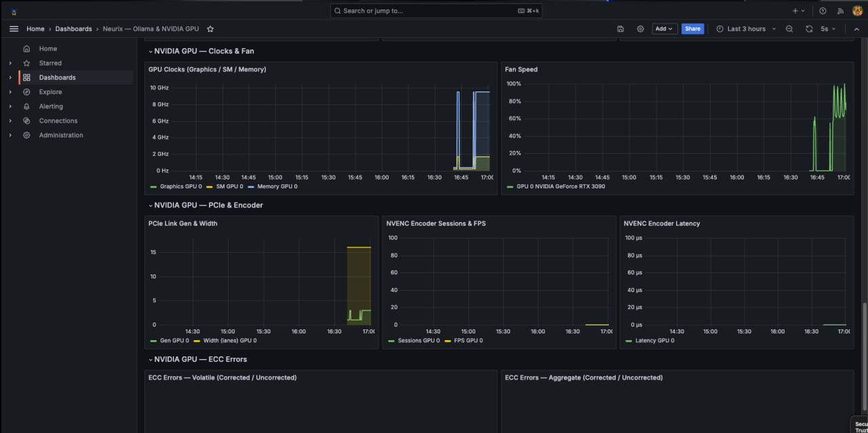868x433 pixels.
Task: Click the NVENC Encoder Latency panel title
Action: tap(662, 224)
